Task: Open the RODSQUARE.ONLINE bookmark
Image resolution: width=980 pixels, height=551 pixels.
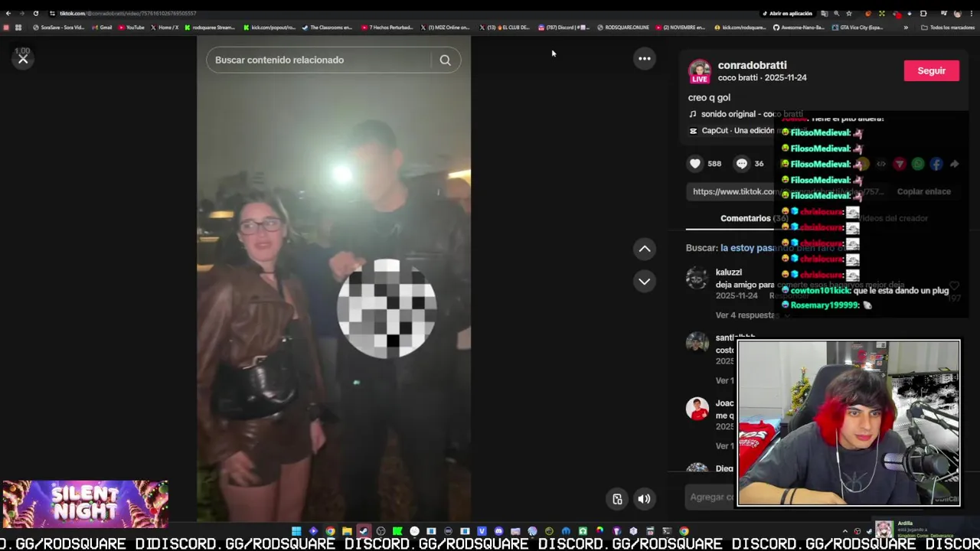Action: pos(623,28)
